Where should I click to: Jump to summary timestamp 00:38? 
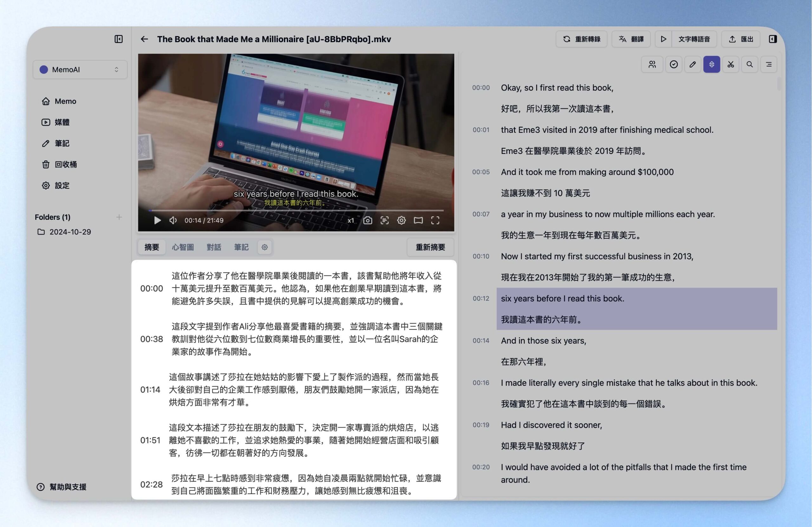[x=152, y=339]
